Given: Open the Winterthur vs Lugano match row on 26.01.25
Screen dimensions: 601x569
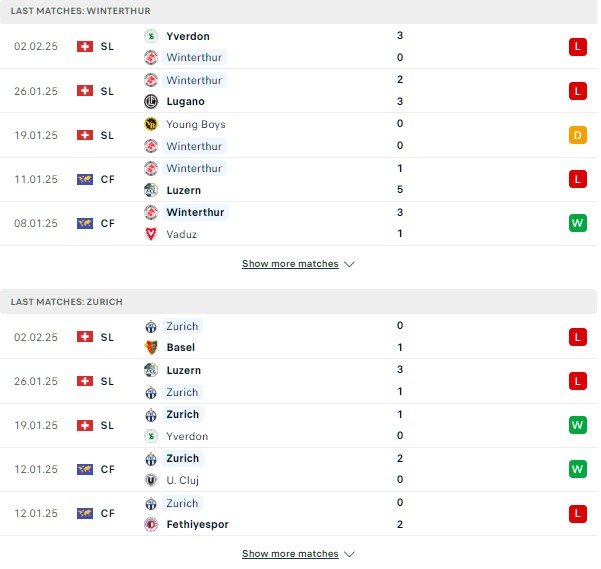Looking at the screenshot, I should tap(298, 91).
